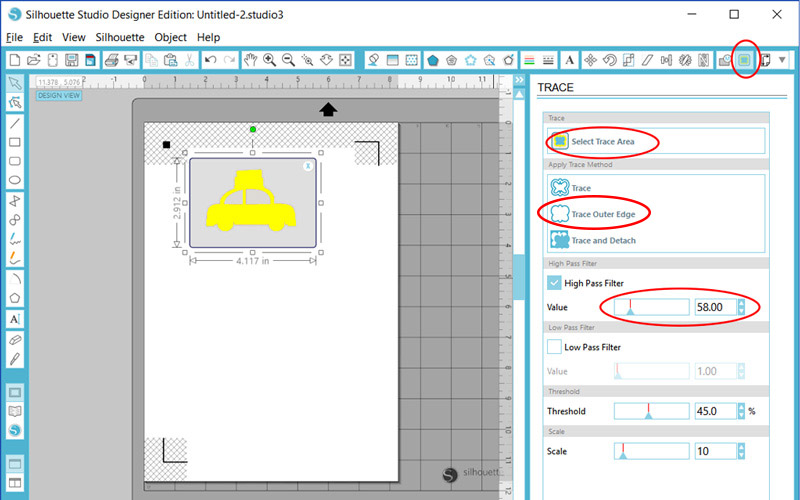Open the Trace panel icon
Image resolution: width=800 pixels, height=500 pixels.
(x=744, y=60)
